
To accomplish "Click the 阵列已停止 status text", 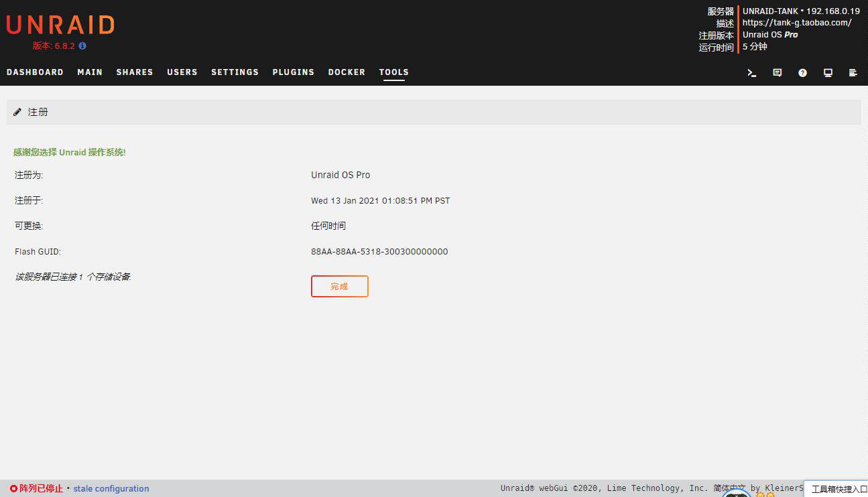I will pyautogui.click(x=41, y=489).
